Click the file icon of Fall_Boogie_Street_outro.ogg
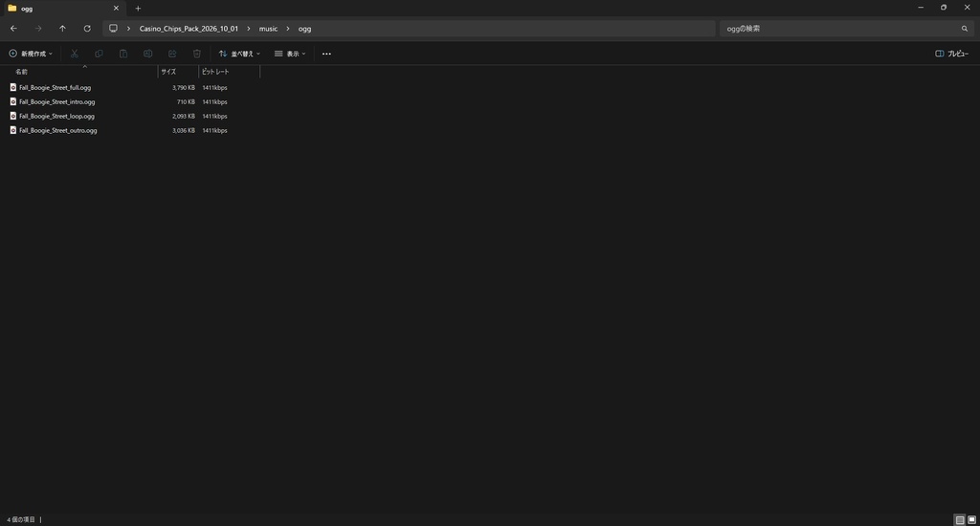Viewport: 980px width, 526px height. pyautogui.click(x=13, y=131)
